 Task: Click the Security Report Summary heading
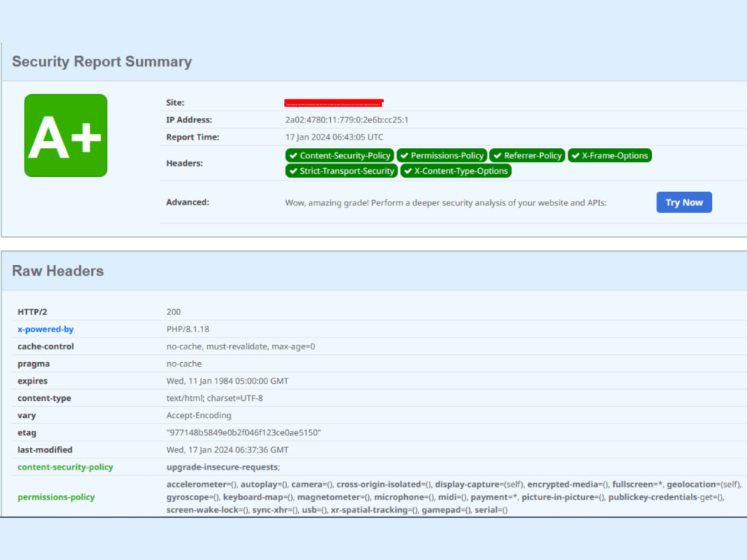[x=102, y=62]
